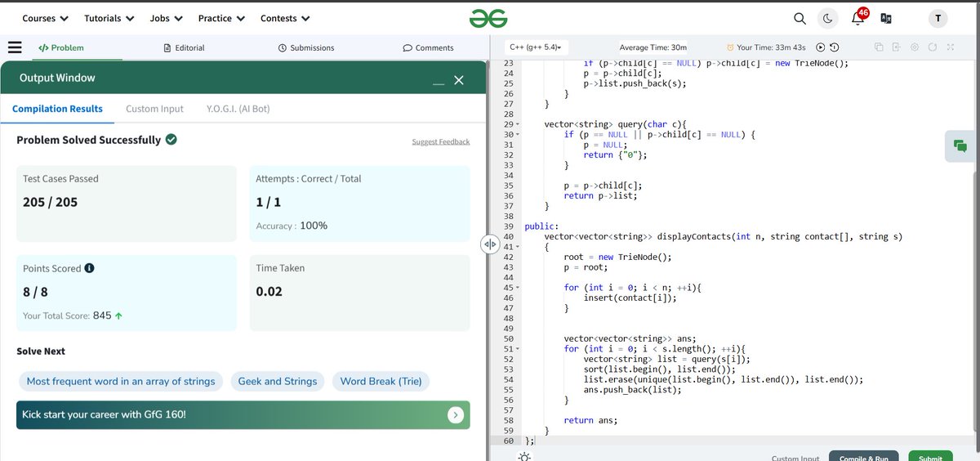The image size is (980, 461).
Task: Expand the Contests dropdown
Action: pos(285,18)
